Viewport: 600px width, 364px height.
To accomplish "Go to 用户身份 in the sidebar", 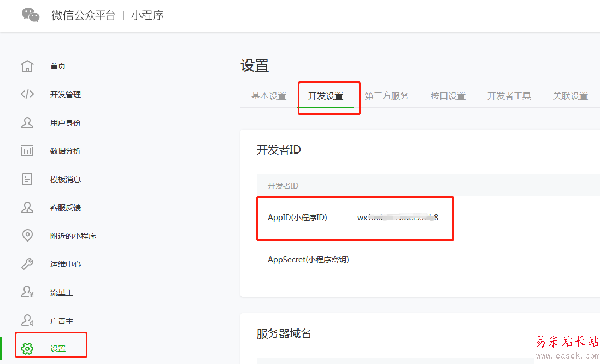I will pos(66,123).
